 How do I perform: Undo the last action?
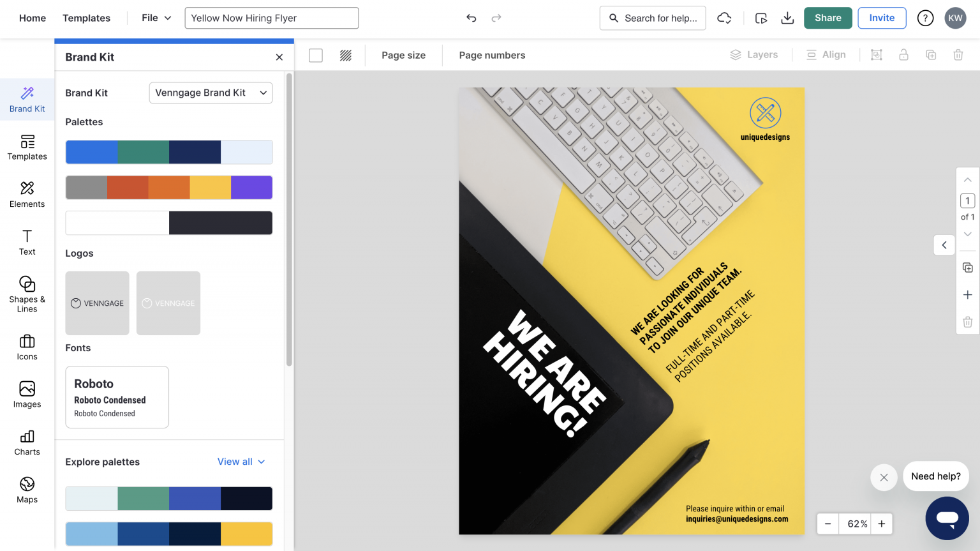(x=471, y=18)
